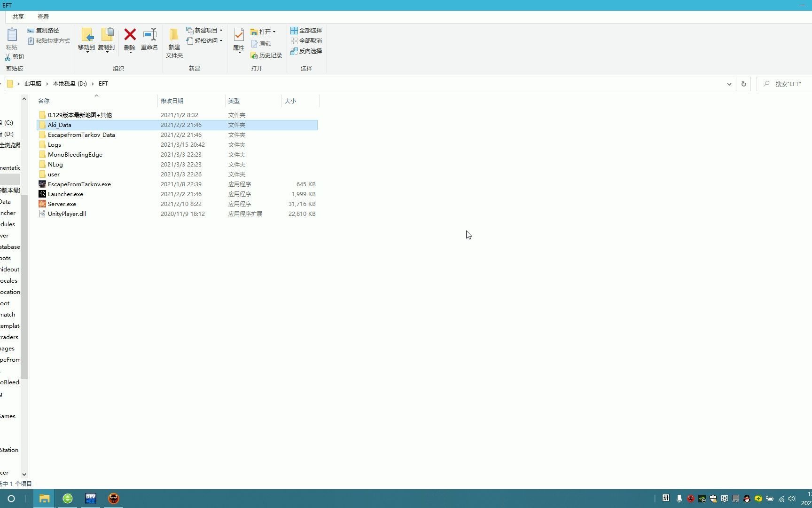Viewport: 812px width, 508px height.
Task: Select Server.exe file
Action: coord(177,204)
